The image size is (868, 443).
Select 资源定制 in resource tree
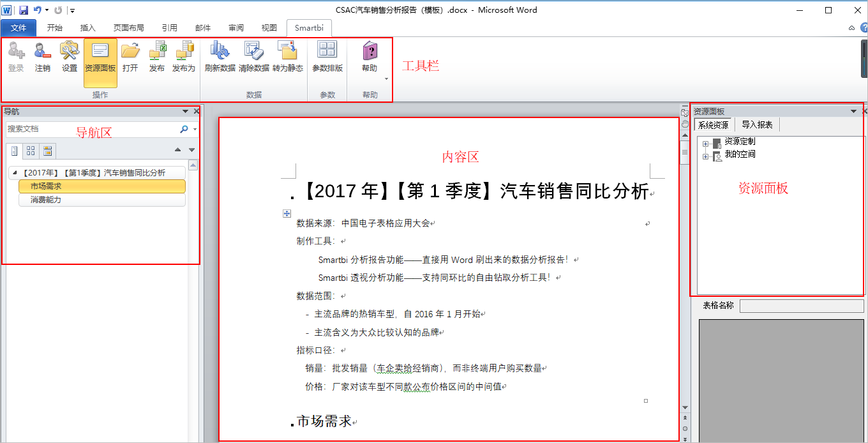point(740,142)
